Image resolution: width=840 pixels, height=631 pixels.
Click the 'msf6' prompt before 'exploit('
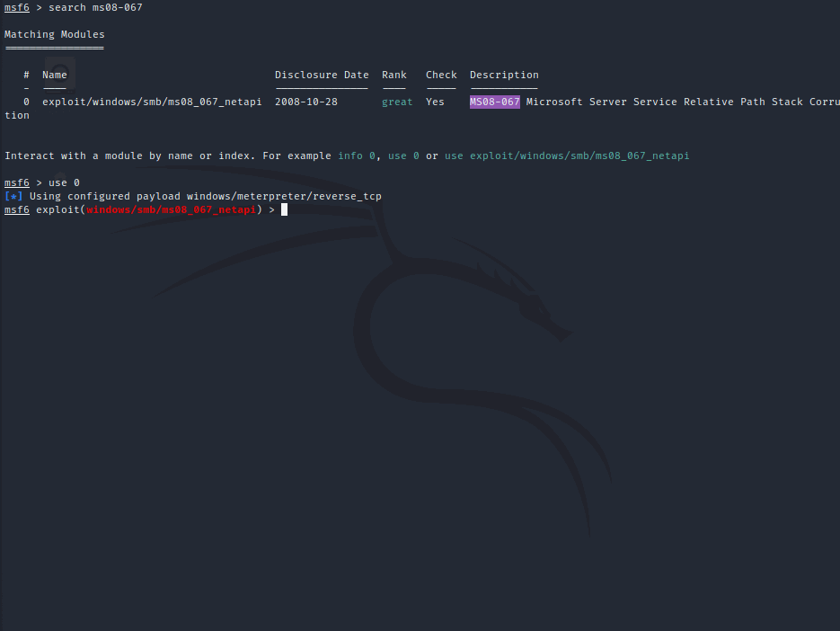coord(16,209)
